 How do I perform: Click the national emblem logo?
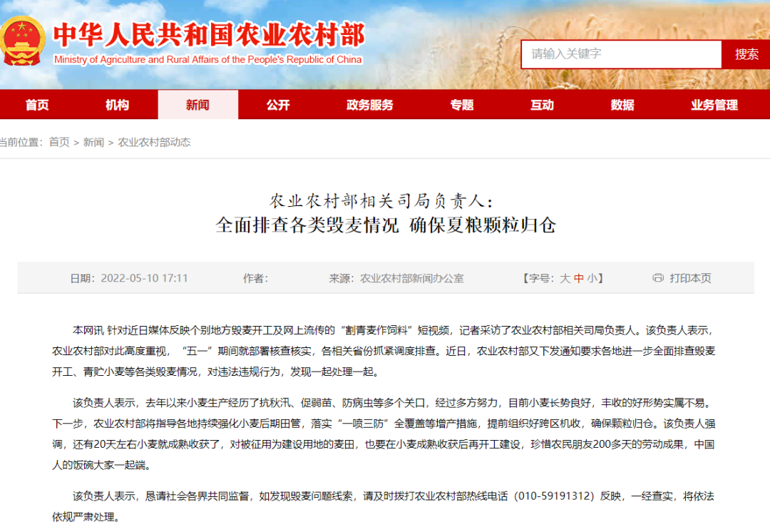[x=24, y=39]
